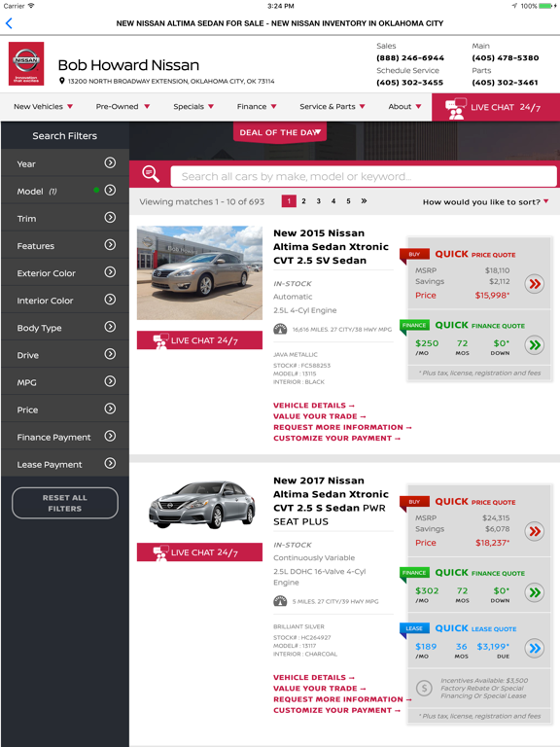Screen dimensions: 560x747
Task: Customize Your Payment for the 2015 Altima
Action: point(336,439)
